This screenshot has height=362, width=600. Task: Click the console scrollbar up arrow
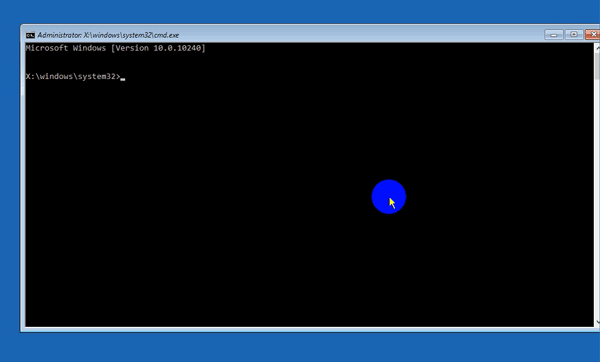(x=597, y=47)
